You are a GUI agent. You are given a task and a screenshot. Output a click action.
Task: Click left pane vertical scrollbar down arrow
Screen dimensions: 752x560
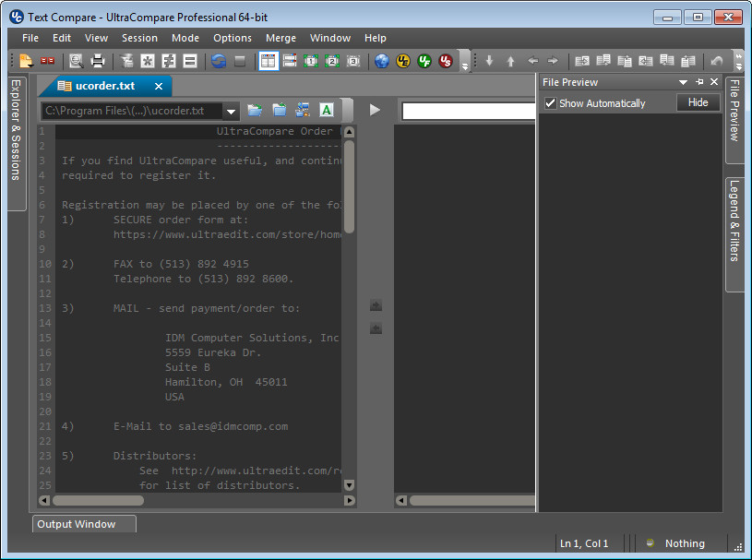(x=349, y=485)
